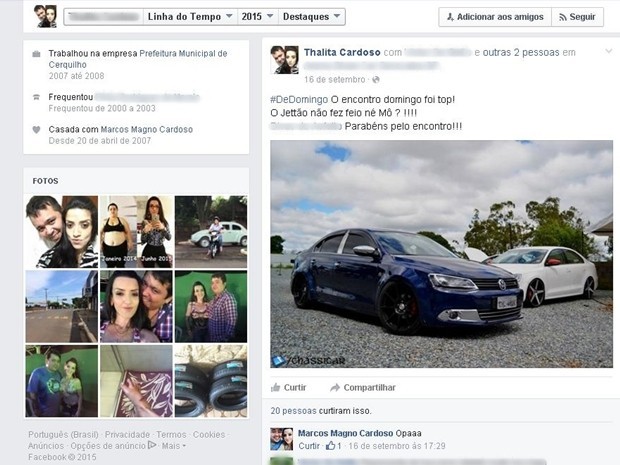Screen dimensions: 620x465
Task: Click Thalita Cardoso post author name
Action: [342, 52]
